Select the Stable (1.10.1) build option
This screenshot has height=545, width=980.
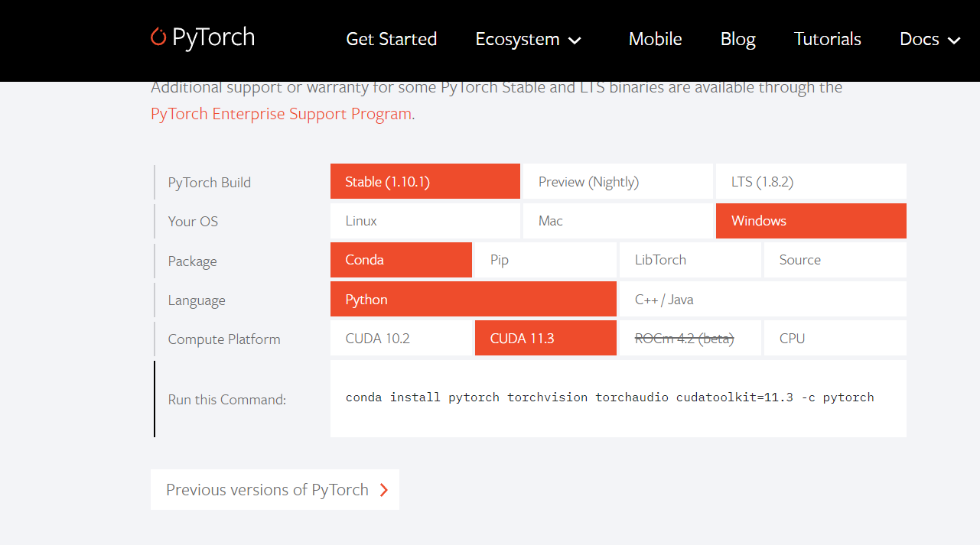click(425, 181)
